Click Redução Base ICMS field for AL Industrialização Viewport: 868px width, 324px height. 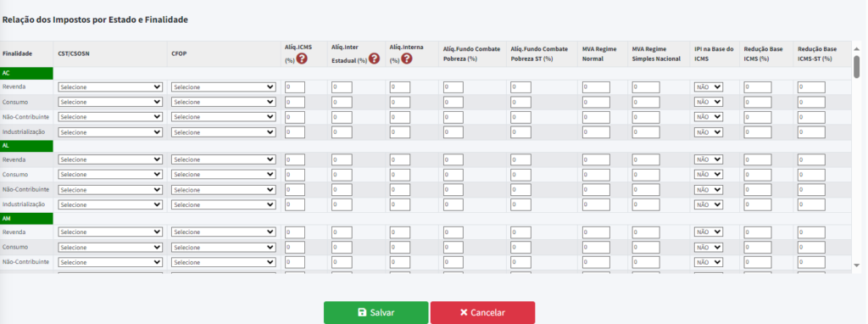click(758, 205)
